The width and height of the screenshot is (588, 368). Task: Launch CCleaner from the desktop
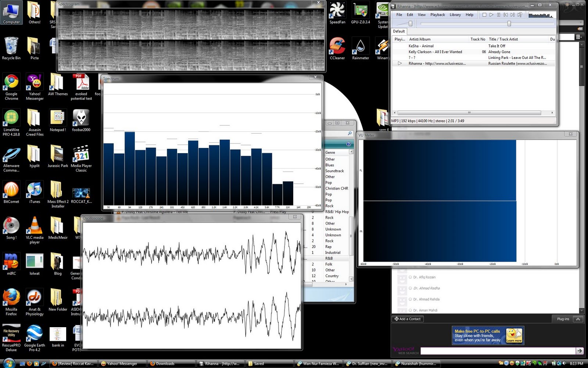tap(337, 49)
